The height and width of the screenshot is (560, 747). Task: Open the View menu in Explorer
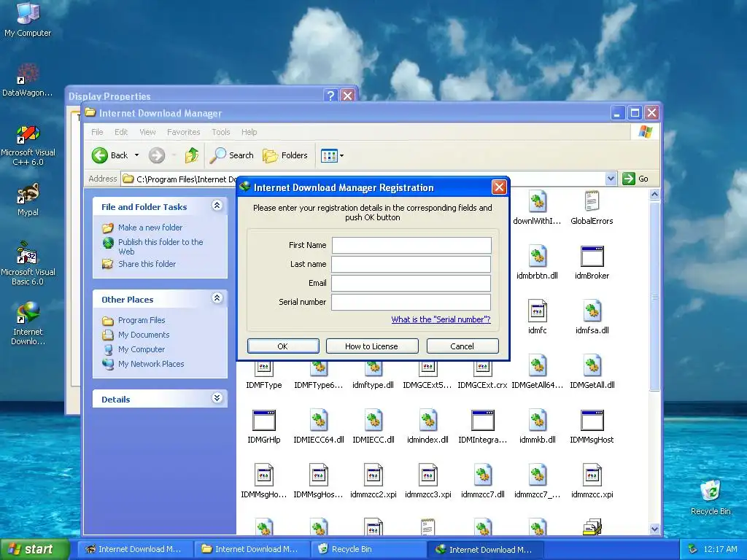point(147,132)
